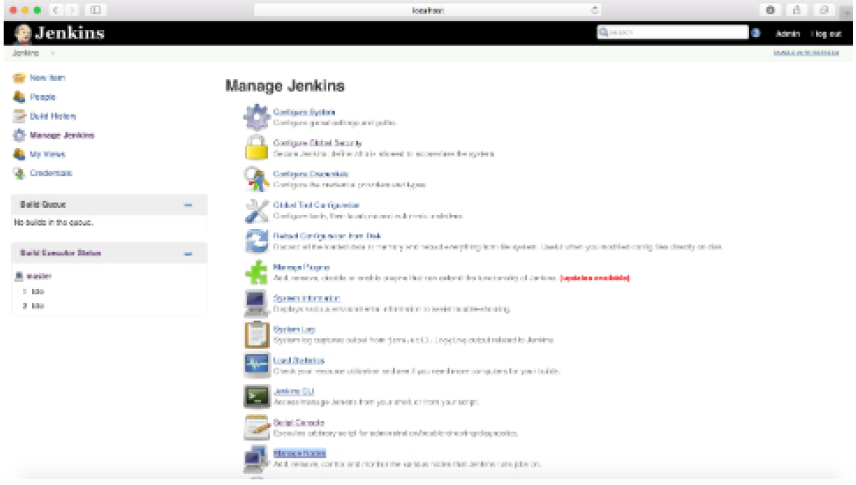Click the auto refresh link in breadcrumb bar
The width and height of the screenshot is (856, 485).
[x=806, y=53]
